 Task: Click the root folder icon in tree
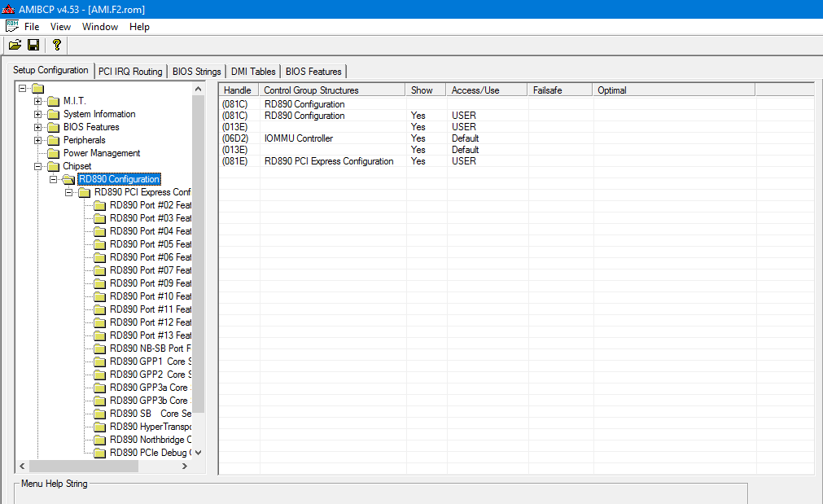coord(38,88)
